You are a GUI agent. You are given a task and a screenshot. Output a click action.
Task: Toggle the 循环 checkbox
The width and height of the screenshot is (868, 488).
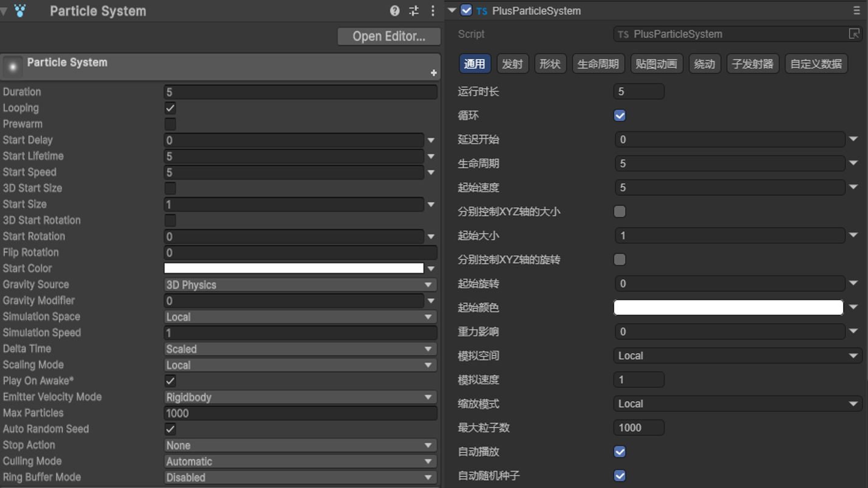[x=620, y=116]
